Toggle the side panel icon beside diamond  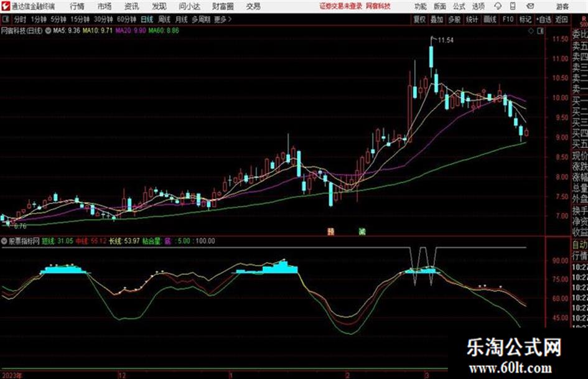coord(540,31)
